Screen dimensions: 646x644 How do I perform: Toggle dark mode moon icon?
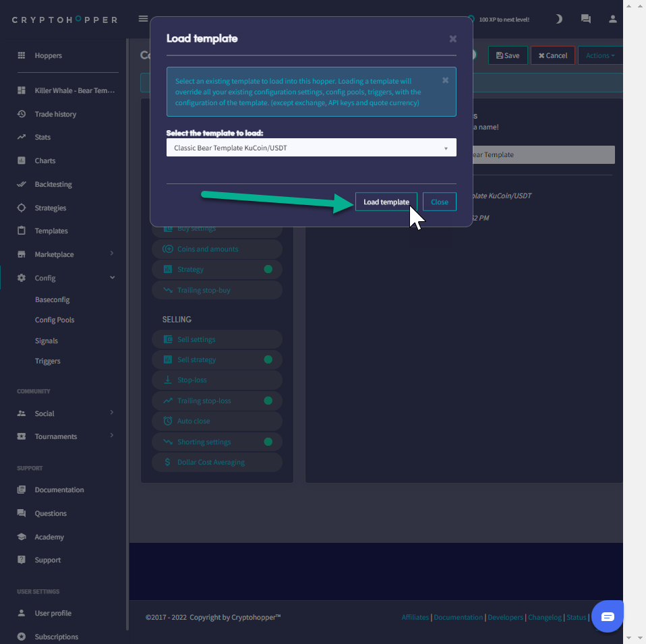click(558, 19)
